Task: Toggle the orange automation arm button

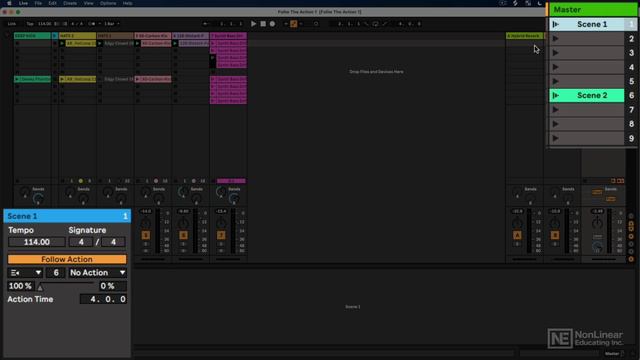Action: tap(293, 24)
